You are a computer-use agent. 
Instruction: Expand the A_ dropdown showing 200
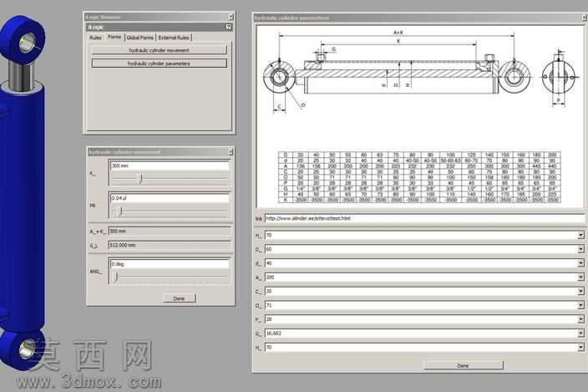pyautogui.click(x=580, y=277)
